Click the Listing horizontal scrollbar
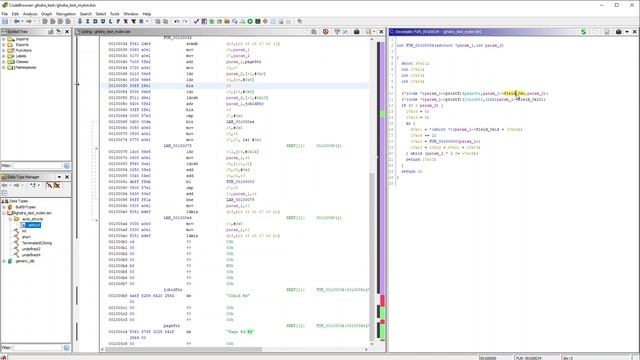The image size is (640, 360). point(235,349)
